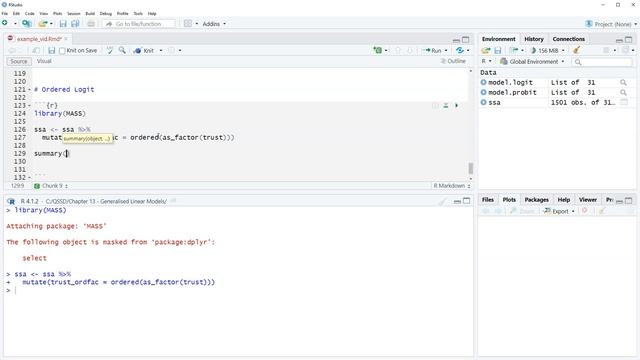Open the R Markdown file type dropdown
This screenshot has height=360, width=640.
pyautogui.click(x=451, y=186)
